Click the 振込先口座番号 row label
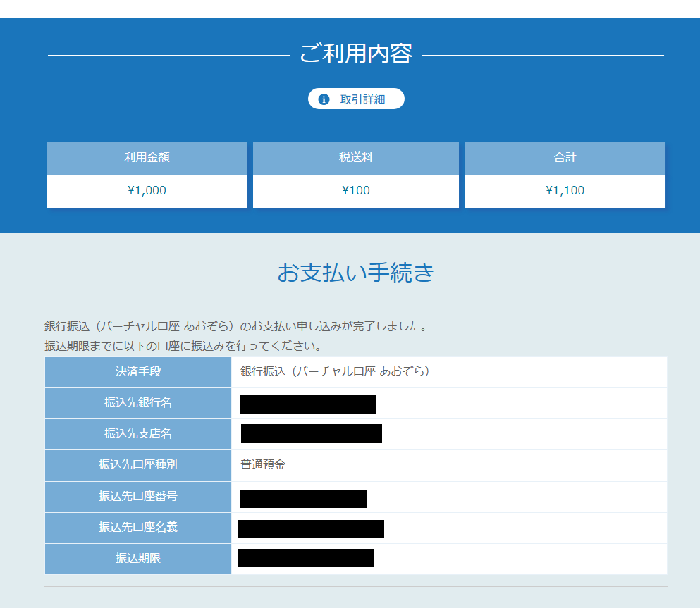 [137, 496]
